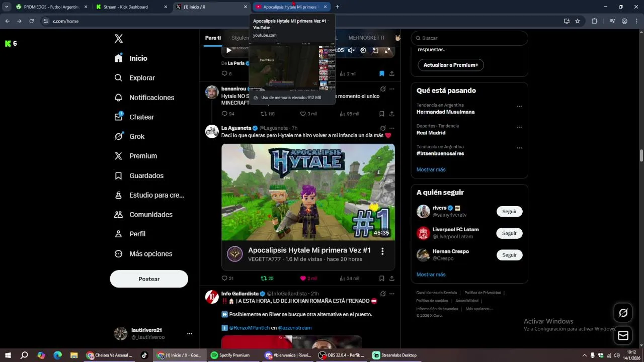This screenshot has width=644, height=362.
Task: Open Comunidades in the sidebar
Action: pos(143,215)
